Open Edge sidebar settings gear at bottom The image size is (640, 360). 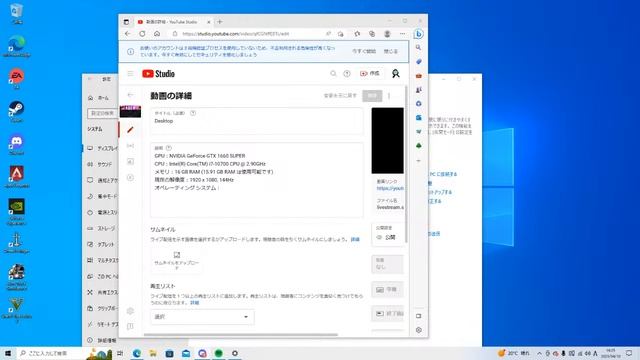[x=418, y=330]
